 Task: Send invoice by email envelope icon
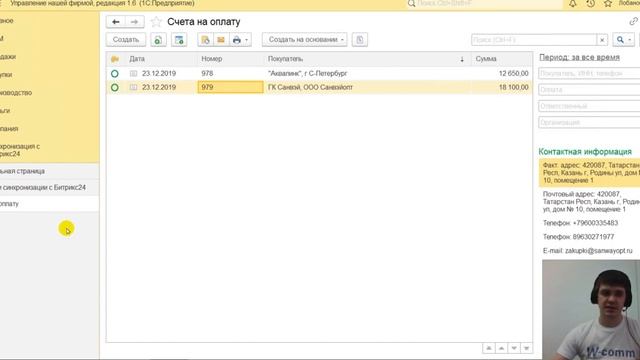[x=221, y=40]
